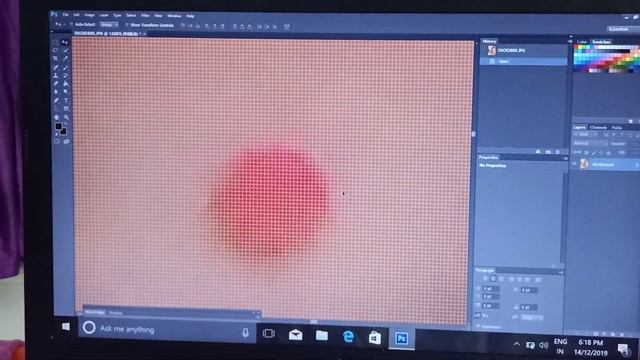The height and width of the screenshot is (360, 640).
Task: Click the history snapshot thumbnail
Action: coord(491,50)
